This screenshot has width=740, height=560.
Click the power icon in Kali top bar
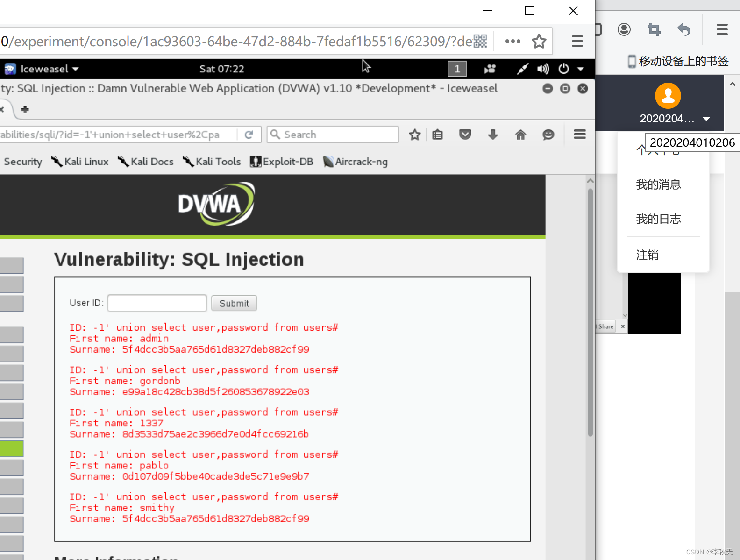click(564, 69)
